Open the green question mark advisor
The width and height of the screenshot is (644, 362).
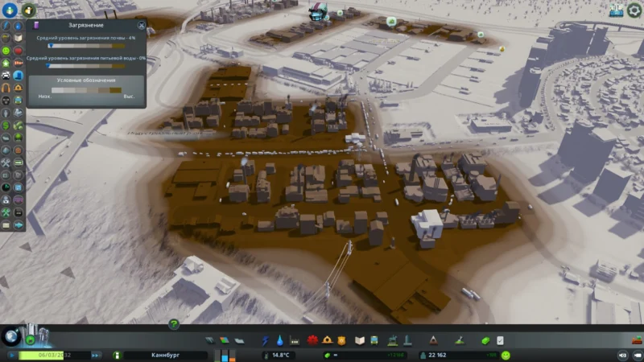click(174, 324)
